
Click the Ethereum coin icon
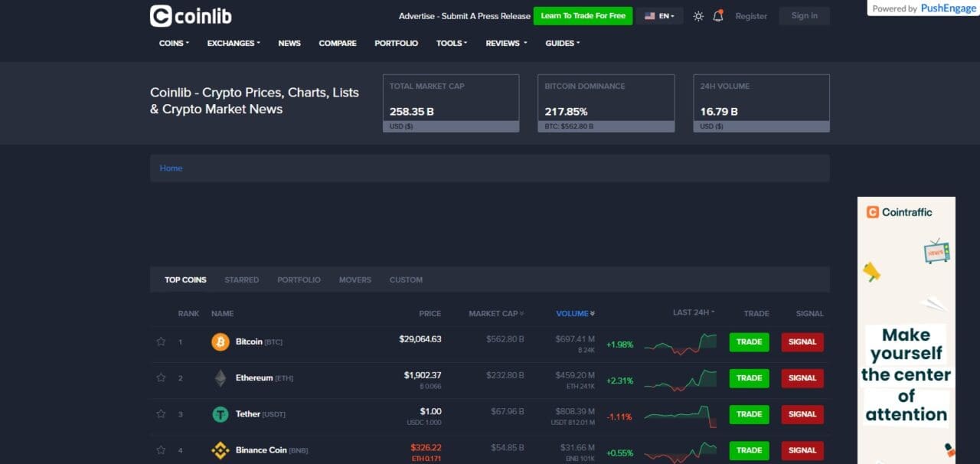click(220, 377)
